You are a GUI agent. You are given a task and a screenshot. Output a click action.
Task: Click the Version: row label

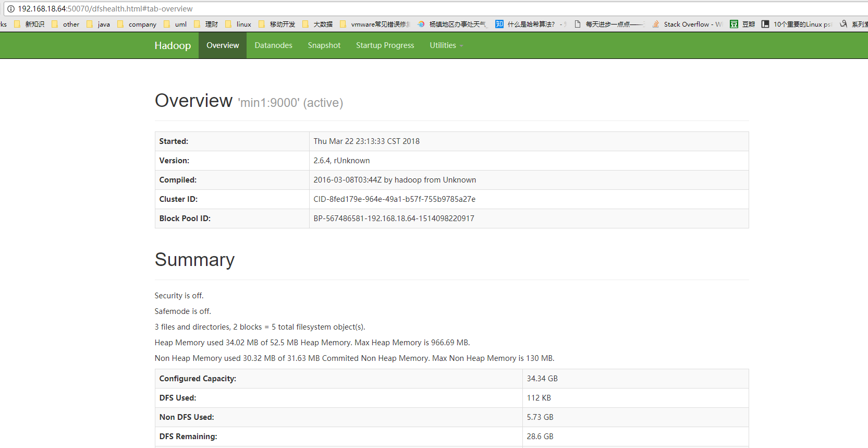(174, 161)
